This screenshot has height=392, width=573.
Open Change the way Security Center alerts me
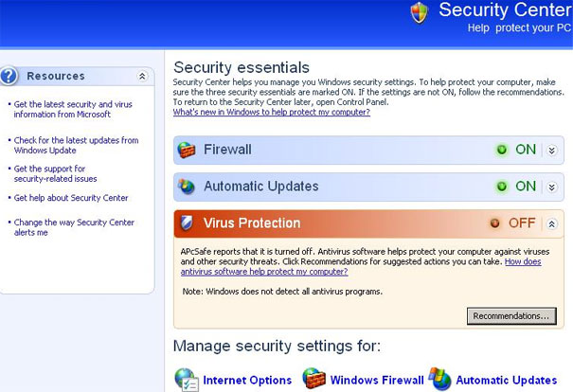tap(74, 227)
